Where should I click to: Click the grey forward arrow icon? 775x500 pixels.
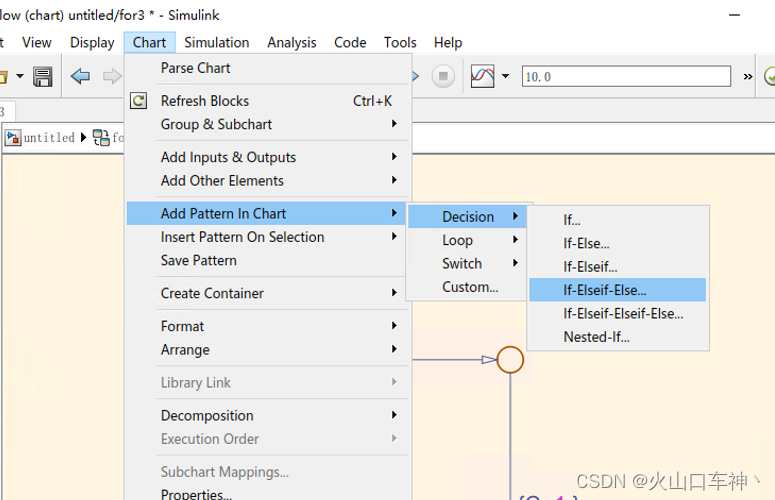tap(112, 77)
